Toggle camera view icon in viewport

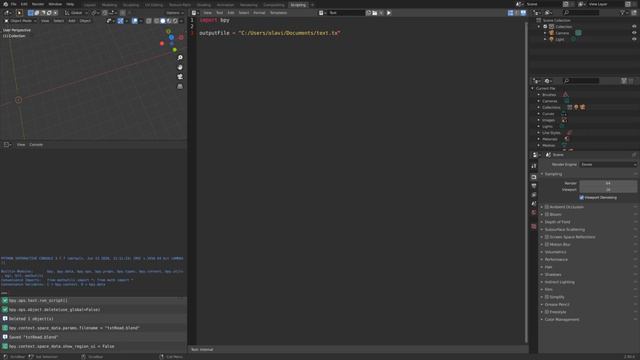click(180, 76)
